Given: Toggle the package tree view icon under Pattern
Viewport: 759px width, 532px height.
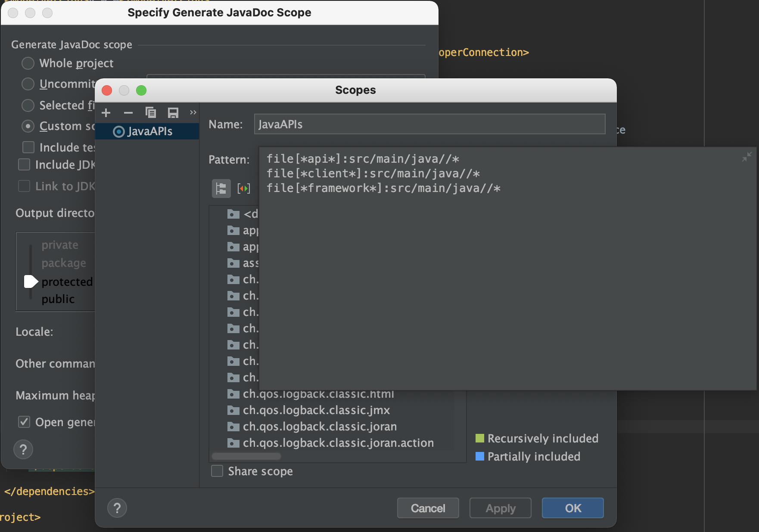Looking at the screenshot, I should pyautogui.click(x=221, y=189).
